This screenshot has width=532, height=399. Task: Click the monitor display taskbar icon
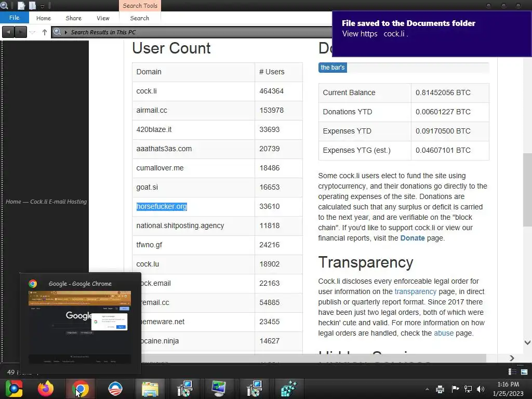click(219, 389)
